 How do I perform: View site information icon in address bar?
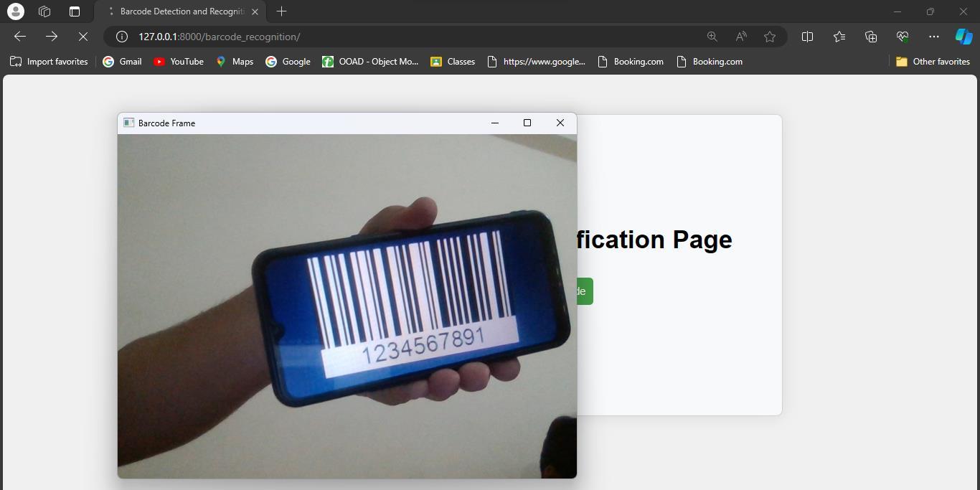click(x=122, y=37)
